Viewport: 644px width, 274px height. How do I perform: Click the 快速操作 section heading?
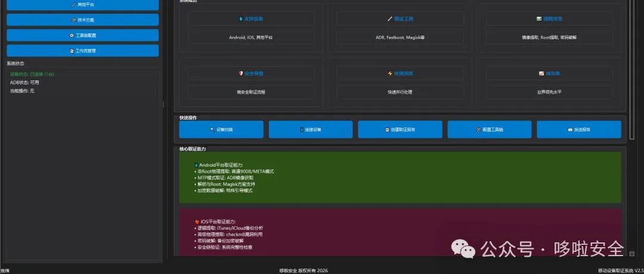[x=188, y=118]
